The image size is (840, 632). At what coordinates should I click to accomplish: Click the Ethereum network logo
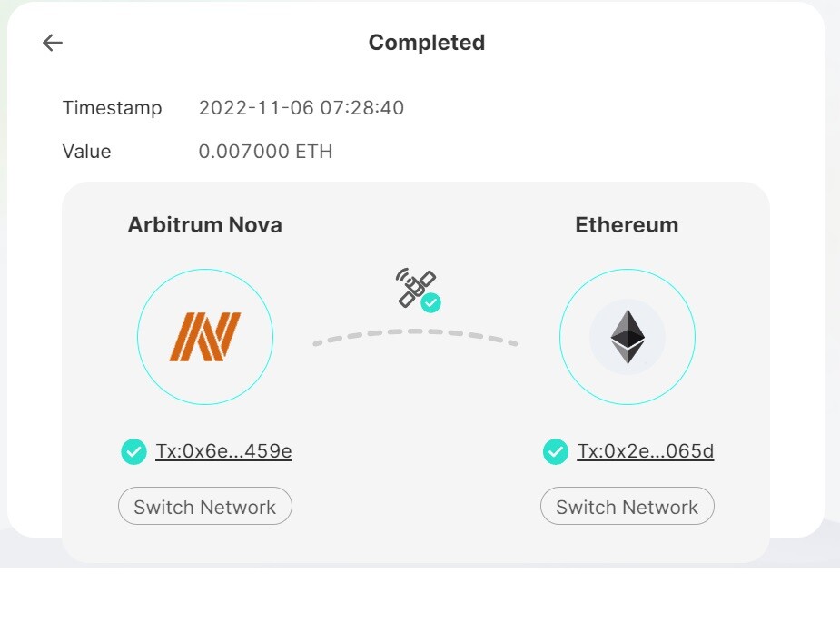(627, 336)
